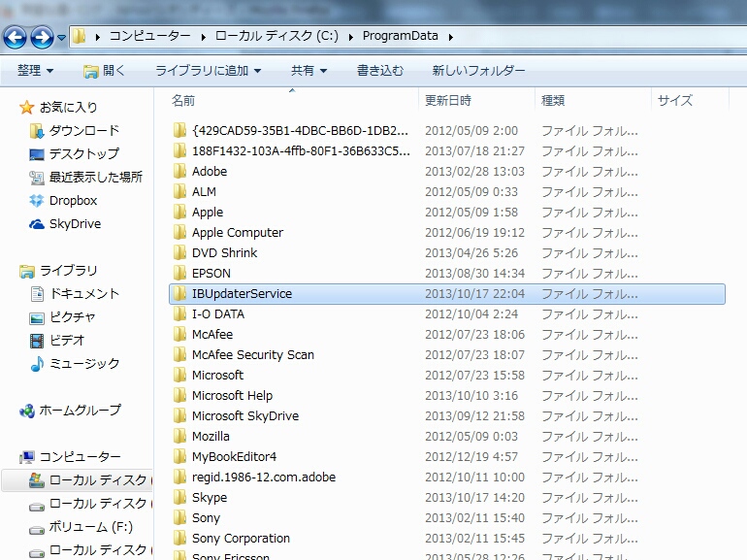Expand the arrow after ProgramData in address bar
The image size is (747, 560).
tap(451, 37)
